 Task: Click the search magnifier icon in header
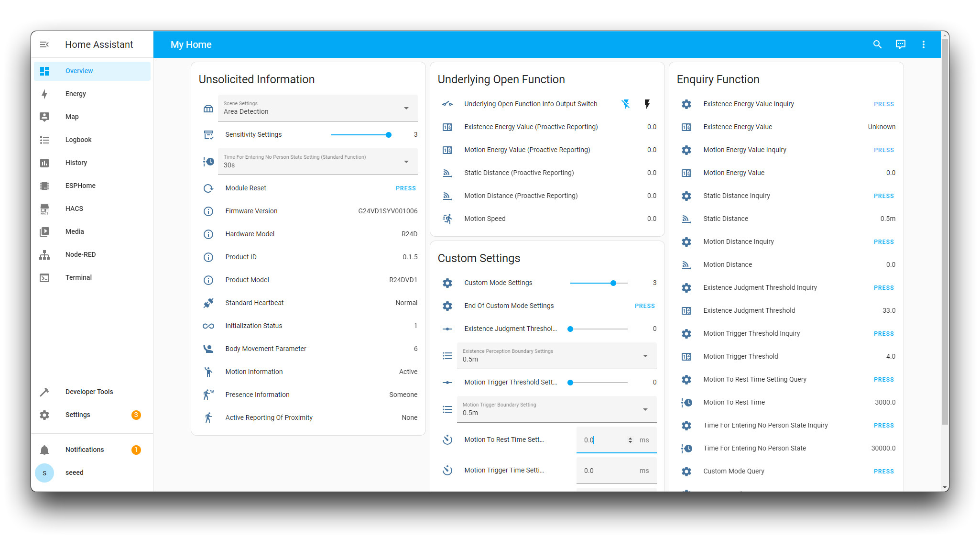(877, 44)
